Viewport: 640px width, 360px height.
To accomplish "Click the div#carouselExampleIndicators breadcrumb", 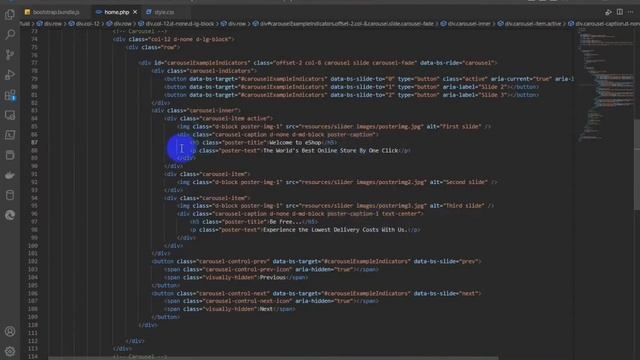I will [343, 24].
